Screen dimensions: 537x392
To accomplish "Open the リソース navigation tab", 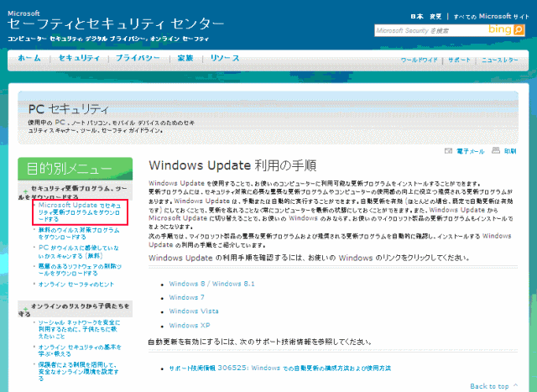I will pos(225,58).
